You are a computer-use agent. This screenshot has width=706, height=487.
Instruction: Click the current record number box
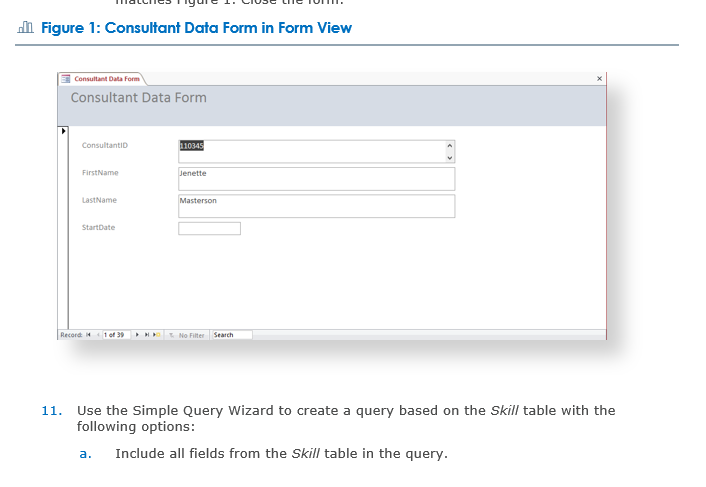[x=117, y=335]
